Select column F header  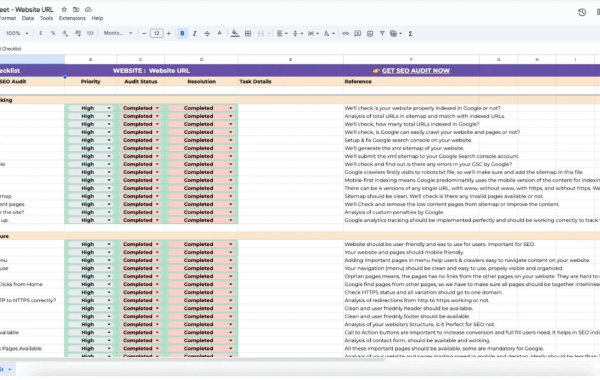click(x=411, y=59)
